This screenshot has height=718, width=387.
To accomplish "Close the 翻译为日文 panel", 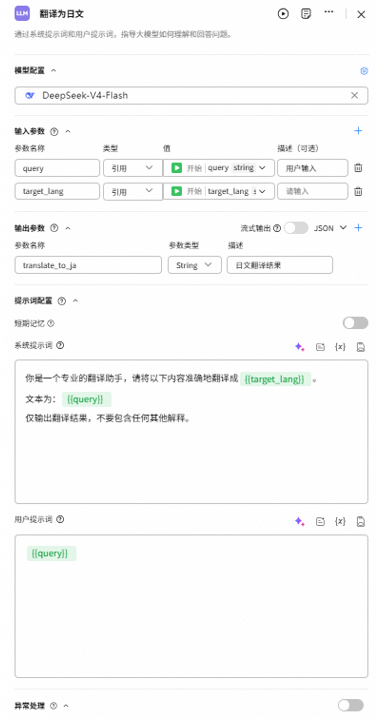I will tap(361, 15).
